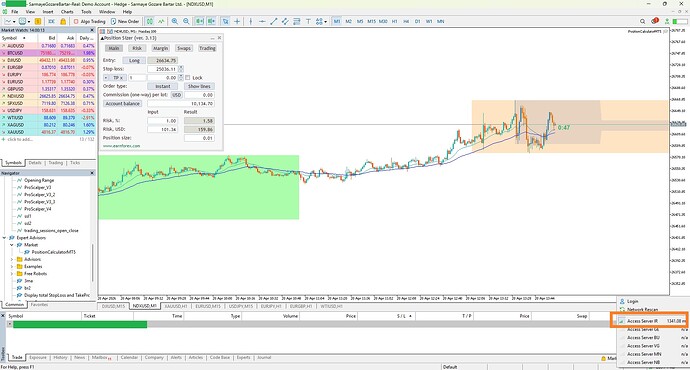The width and height of the screenshot is (690, 370).
Task: Close the Market Watch panel
Action: coord(92,30)
